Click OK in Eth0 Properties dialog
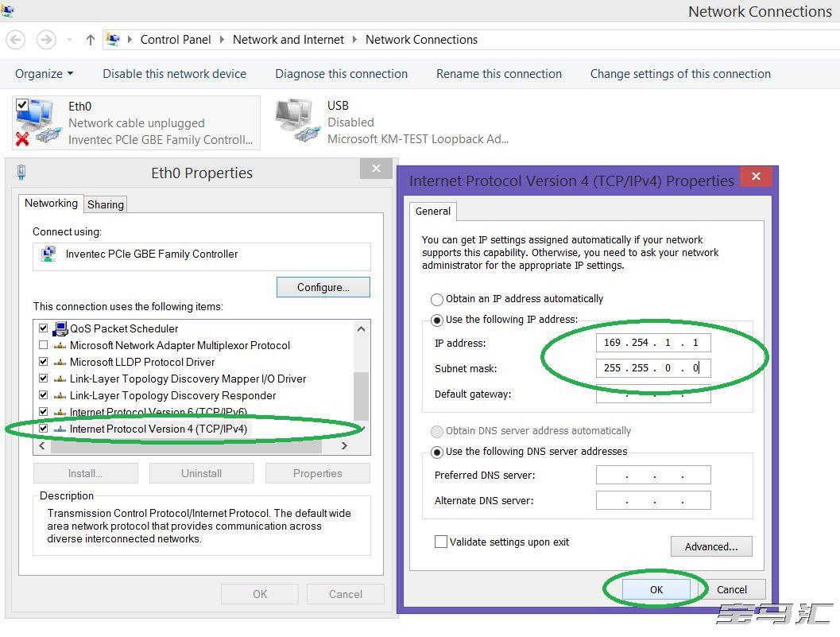The height and width of the screenshot is (637, 840). (x=260, y=594)
